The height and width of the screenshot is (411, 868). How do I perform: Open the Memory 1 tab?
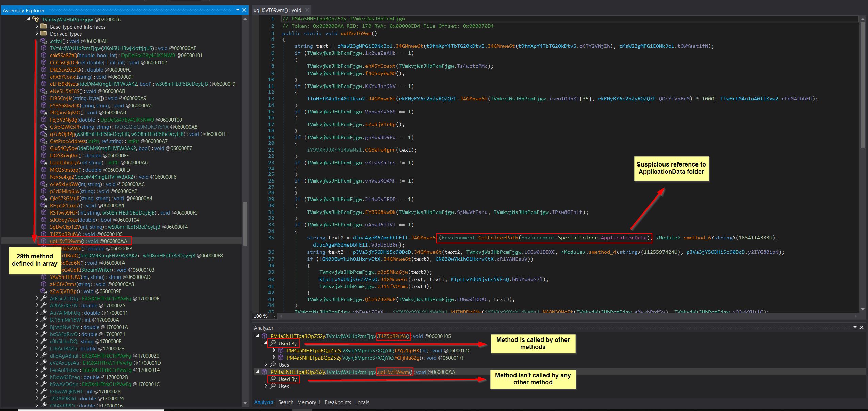coord(309,402)
